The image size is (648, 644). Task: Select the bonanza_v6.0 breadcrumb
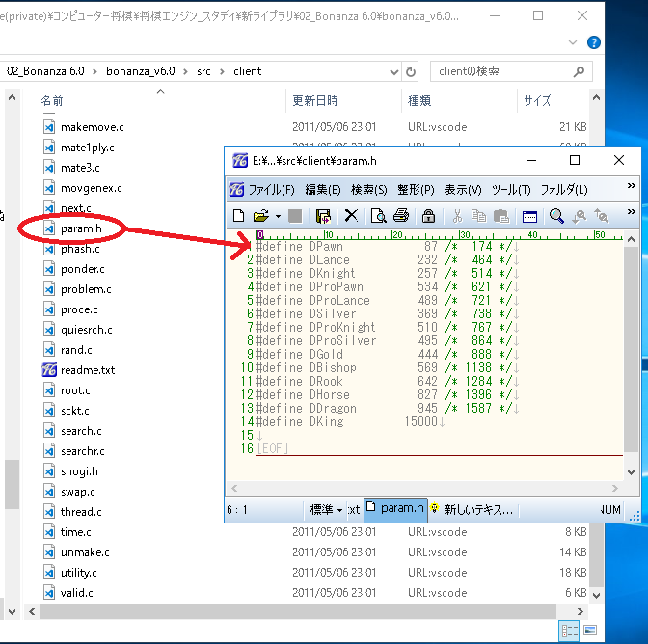[141, 71]
